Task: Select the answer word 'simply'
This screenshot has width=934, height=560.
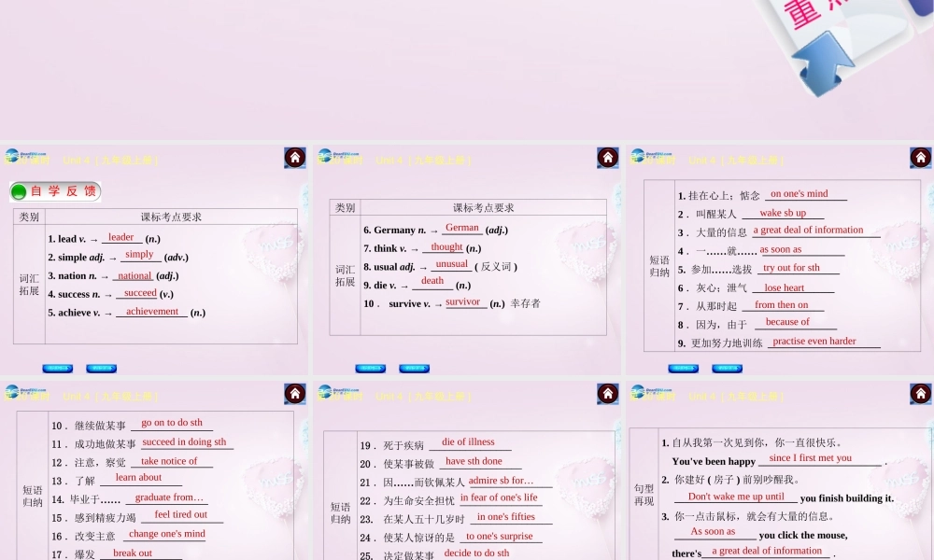Action: coord(139,254)
